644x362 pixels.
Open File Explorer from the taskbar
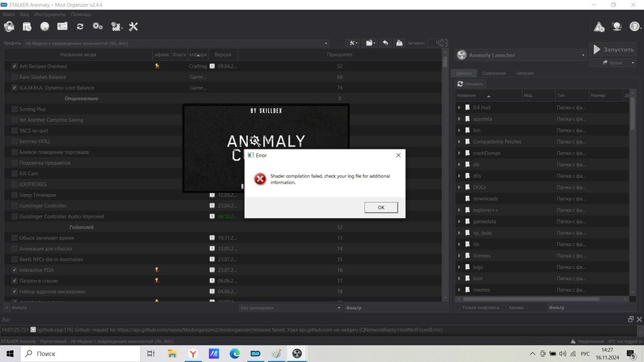[172, 354]
